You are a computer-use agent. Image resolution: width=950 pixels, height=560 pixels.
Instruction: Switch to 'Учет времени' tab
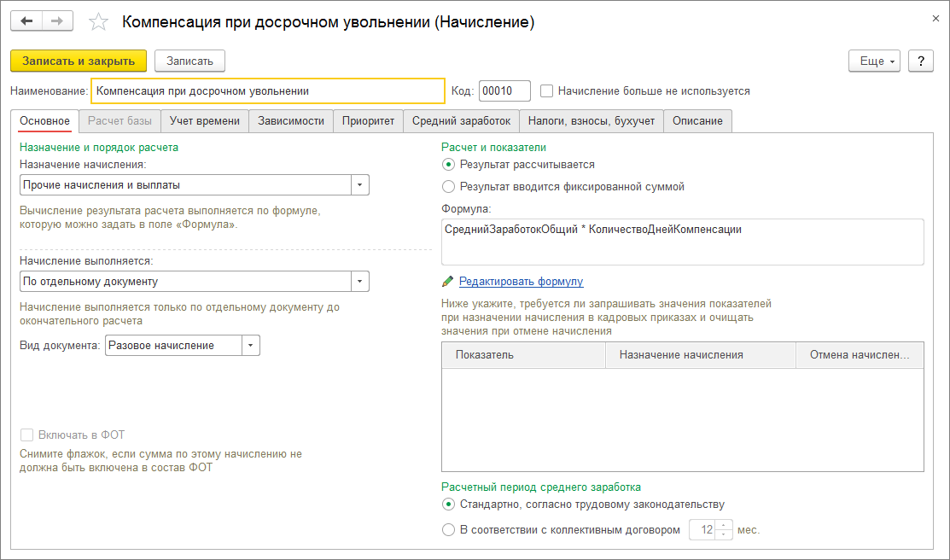[x=205, y=121]
